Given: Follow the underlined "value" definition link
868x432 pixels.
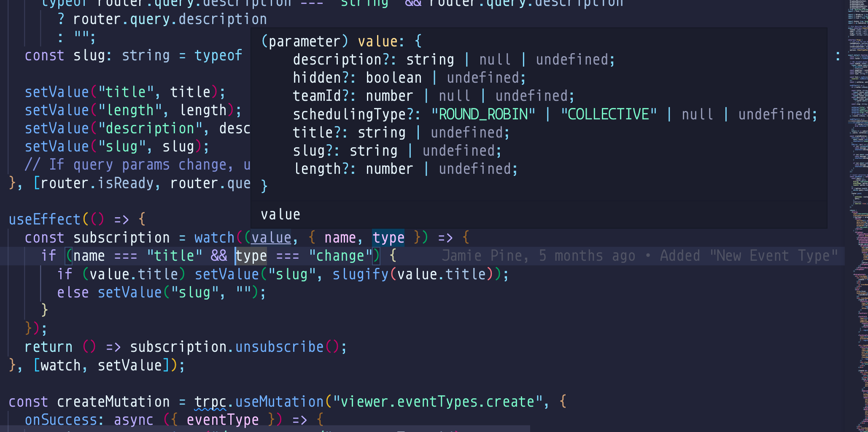Looking at the screenshot, I should tap(270, 237).
